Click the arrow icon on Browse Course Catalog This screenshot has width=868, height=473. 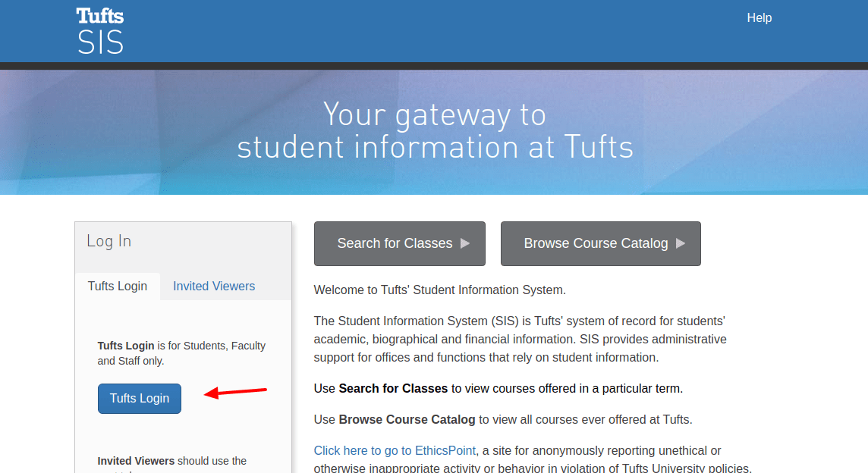(682, 243)
